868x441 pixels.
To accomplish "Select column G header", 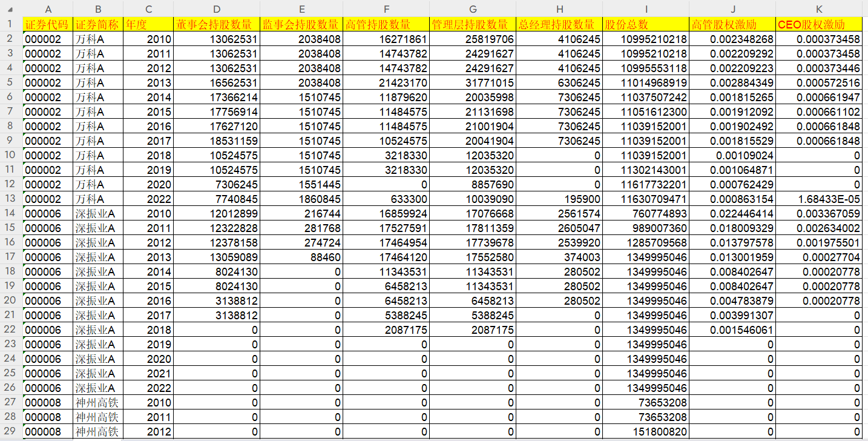I will [x=473, y=9].
